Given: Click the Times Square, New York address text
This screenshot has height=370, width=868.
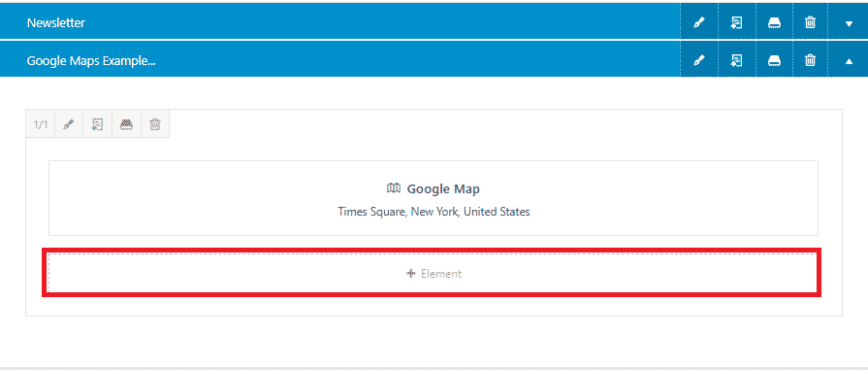Looking at the screenshot, I should [434, 212].
